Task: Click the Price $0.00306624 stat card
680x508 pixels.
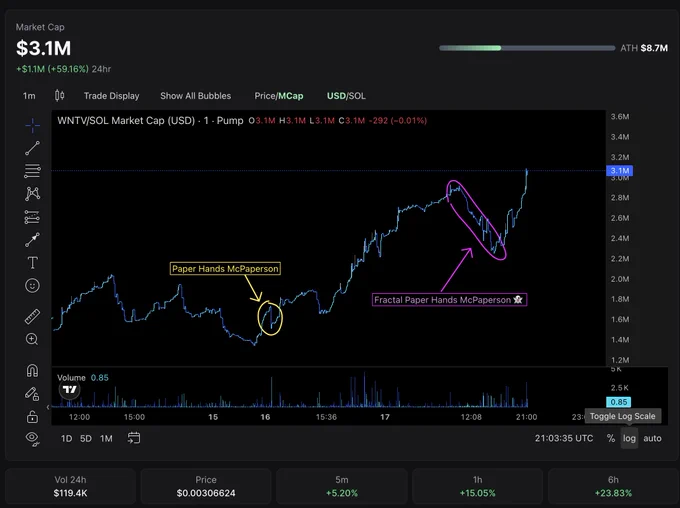Action: 206,486
